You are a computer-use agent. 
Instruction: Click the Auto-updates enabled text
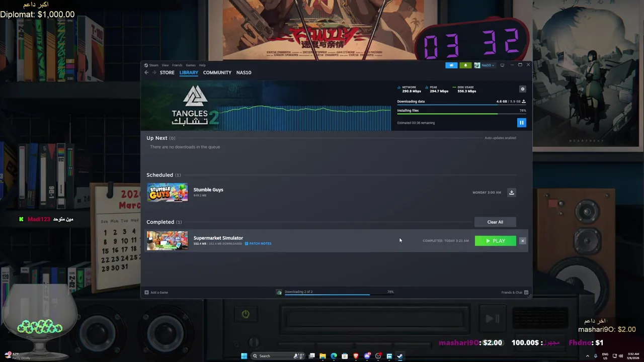coord(500,138)
